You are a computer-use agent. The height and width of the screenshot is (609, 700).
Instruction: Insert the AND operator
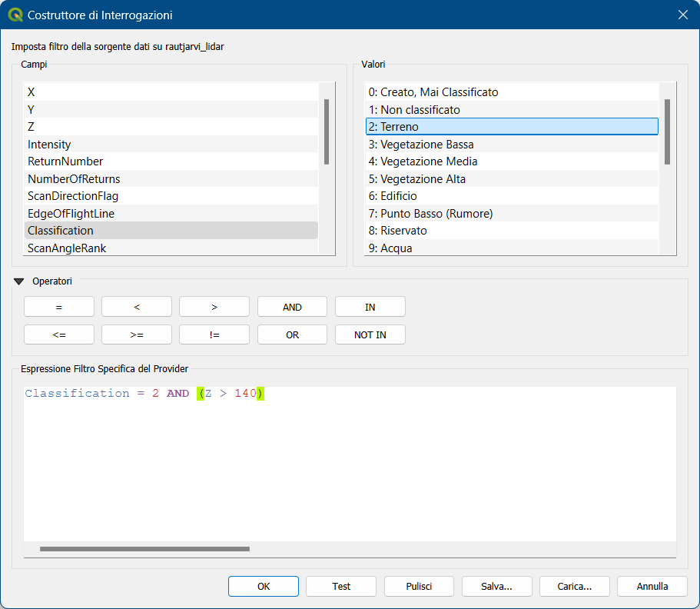click(x=293, y=307)
